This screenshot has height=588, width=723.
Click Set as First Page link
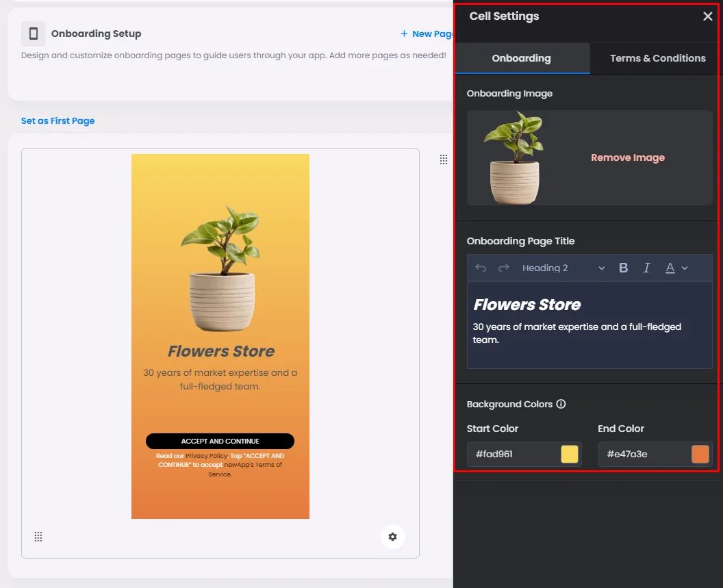pyautogui.click(x=58, y=121)
